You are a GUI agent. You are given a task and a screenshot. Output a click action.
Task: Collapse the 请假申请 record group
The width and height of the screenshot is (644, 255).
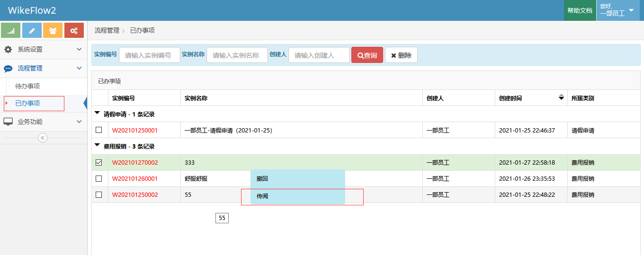[x=97, y=114]
